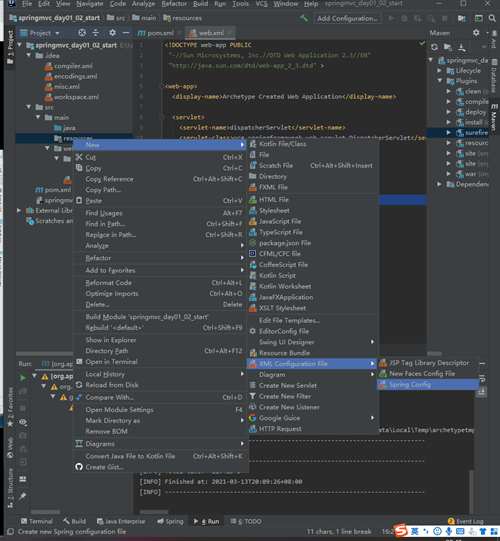Select Show in Explorer
Viewport: 500px width, 541px height.
point(160,340)
